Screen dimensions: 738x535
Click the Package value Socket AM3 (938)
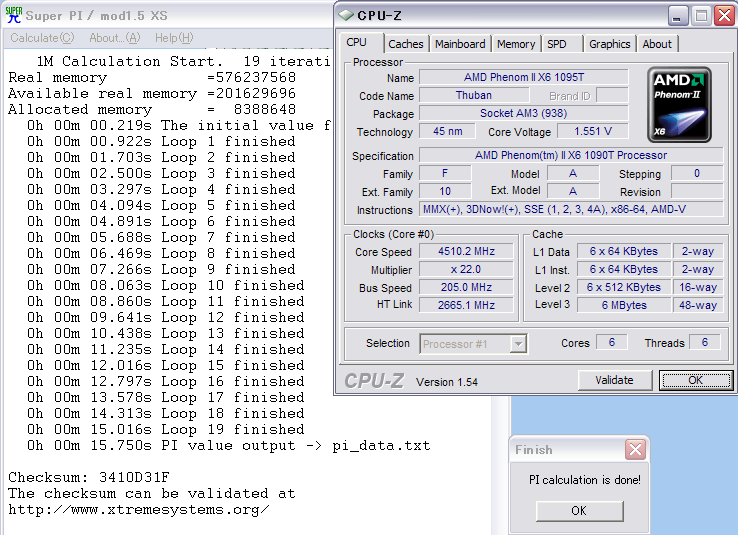[x=524, y=113]
